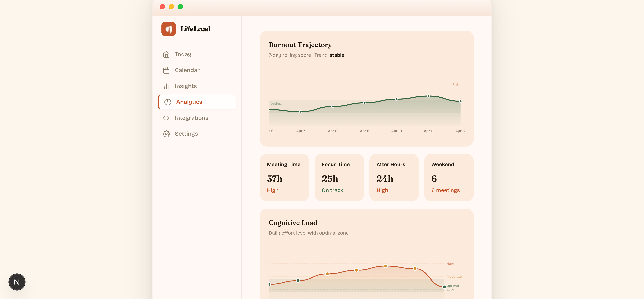This screenshot has height=299, width=644.
Task: Open the Weekend meetings card
Action: click(x=449, y=177)
